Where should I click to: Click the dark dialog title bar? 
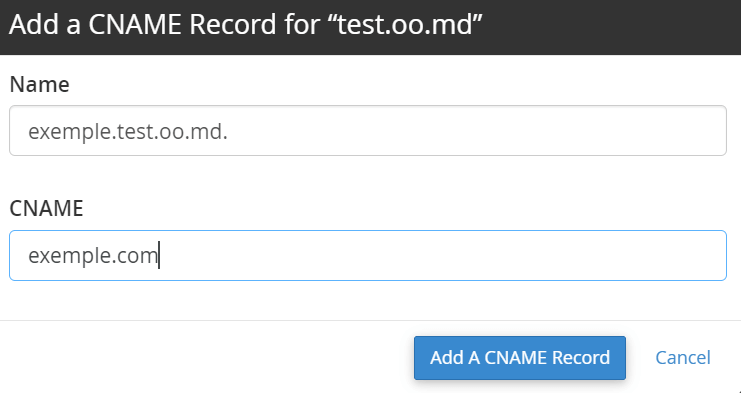[x=370, y=27]
